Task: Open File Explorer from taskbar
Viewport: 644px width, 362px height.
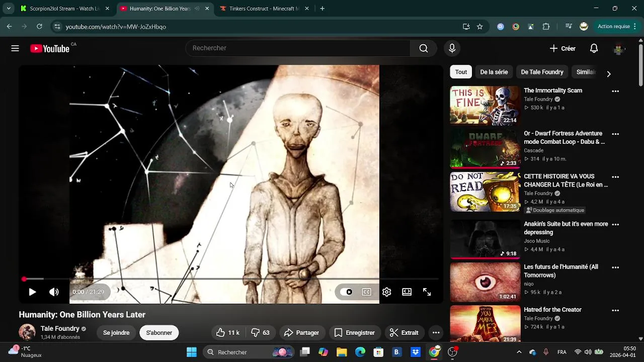Action: 342,352
